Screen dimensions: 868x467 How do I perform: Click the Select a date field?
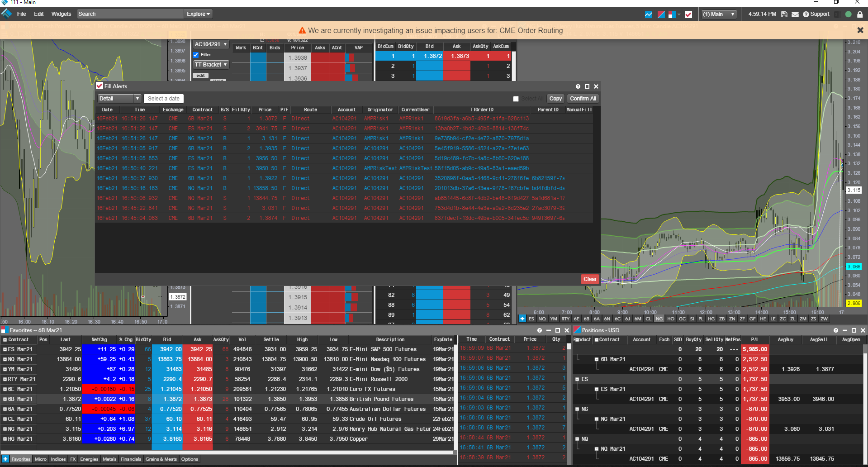coord(164,99)
